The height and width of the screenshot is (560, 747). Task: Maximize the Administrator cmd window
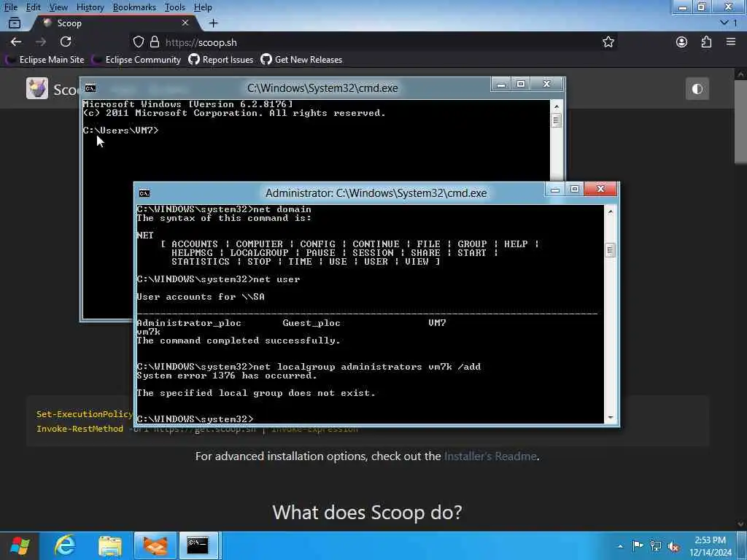(575, 190)
